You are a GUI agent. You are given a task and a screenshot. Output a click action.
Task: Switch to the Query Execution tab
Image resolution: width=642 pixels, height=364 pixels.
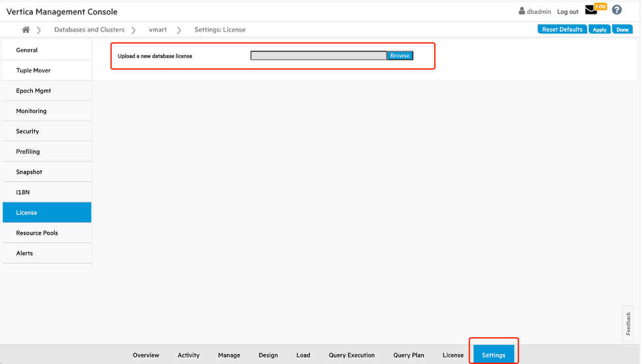tap(352, 355)
